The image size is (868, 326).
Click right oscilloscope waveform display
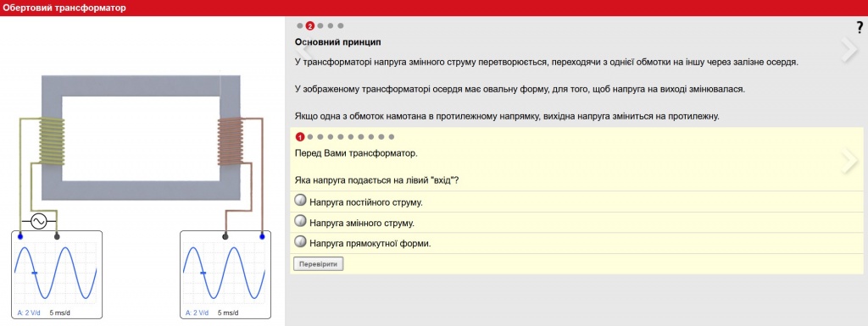click(225, 273)
